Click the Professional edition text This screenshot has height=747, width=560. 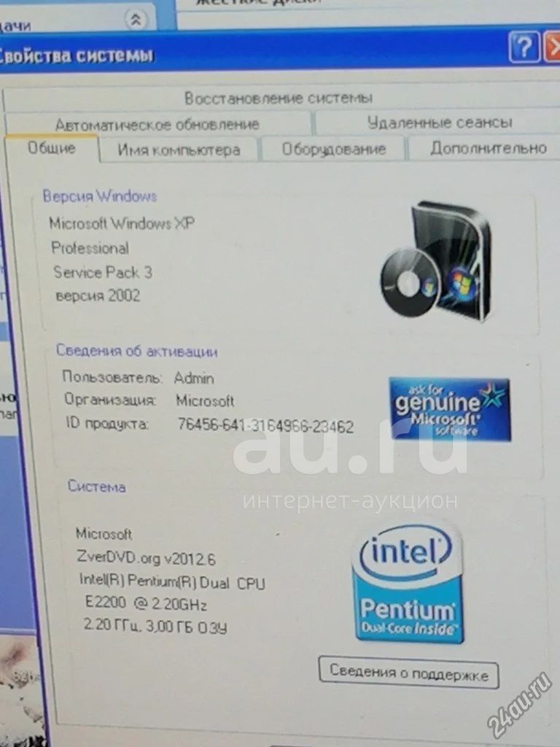90,248
